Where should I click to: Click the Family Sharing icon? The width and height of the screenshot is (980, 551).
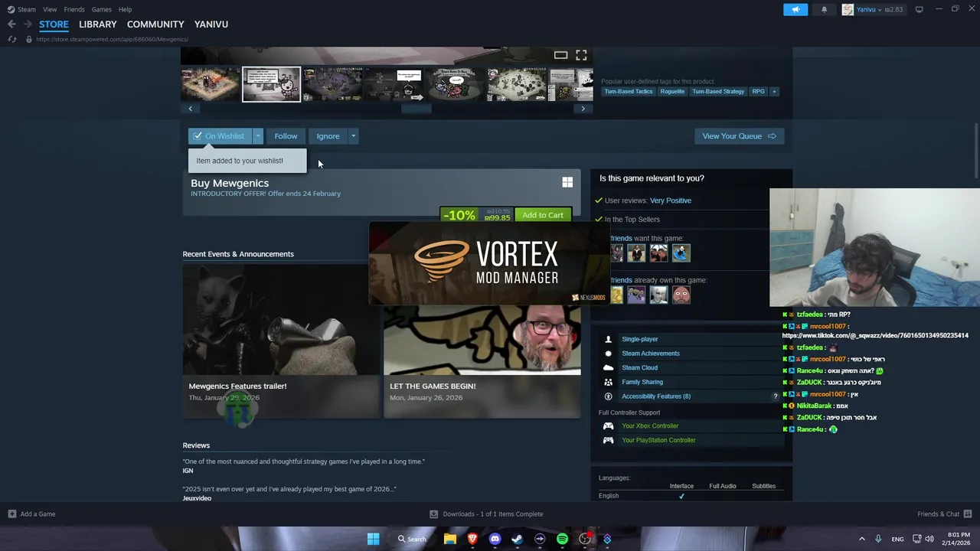(608, 382)
